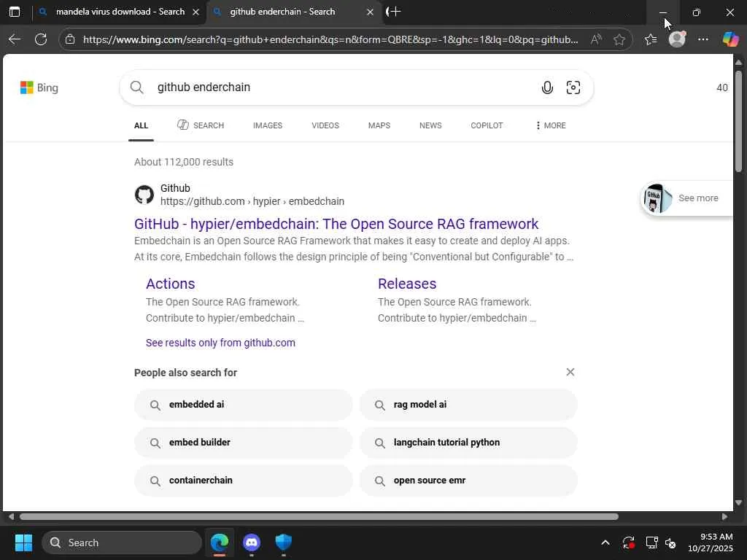Open the Actions sublink
The image size is (747, 560).
tap(171, 284)
